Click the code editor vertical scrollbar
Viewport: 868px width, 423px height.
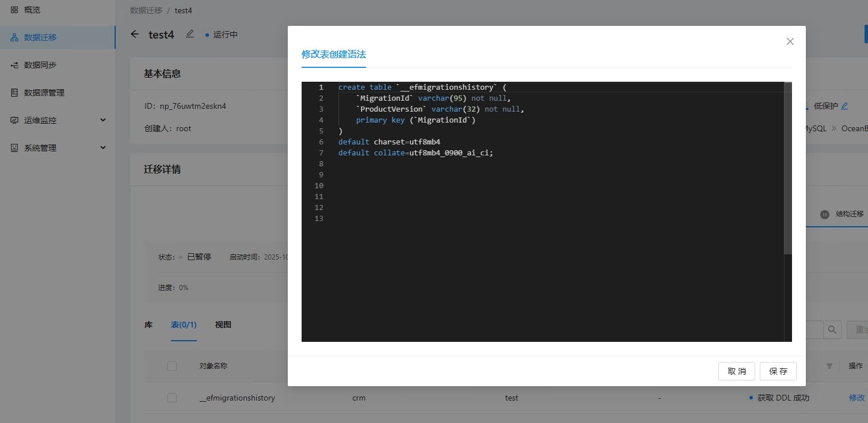point(788,173)
